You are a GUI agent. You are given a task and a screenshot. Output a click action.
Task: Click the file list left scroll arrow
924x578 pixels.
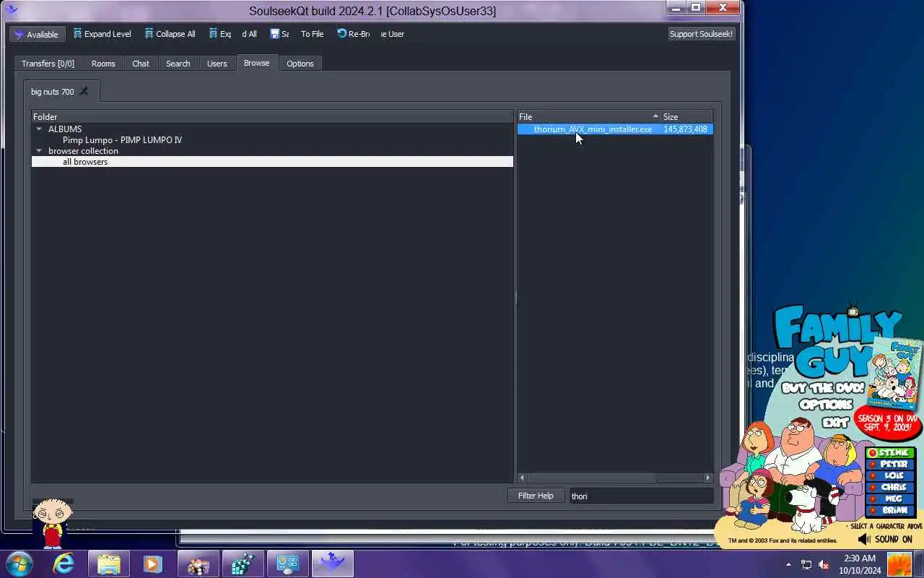522,478
